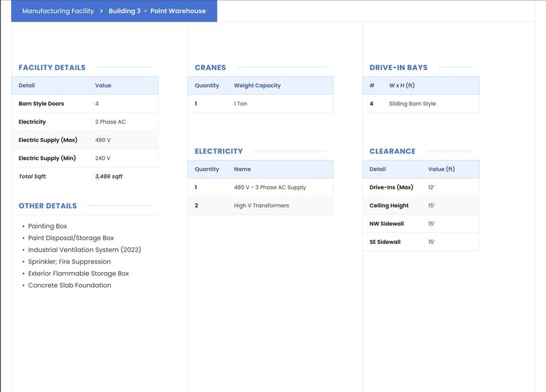Select Building 3 - Paint Warehouse breadcrumb

click(157, 11)
